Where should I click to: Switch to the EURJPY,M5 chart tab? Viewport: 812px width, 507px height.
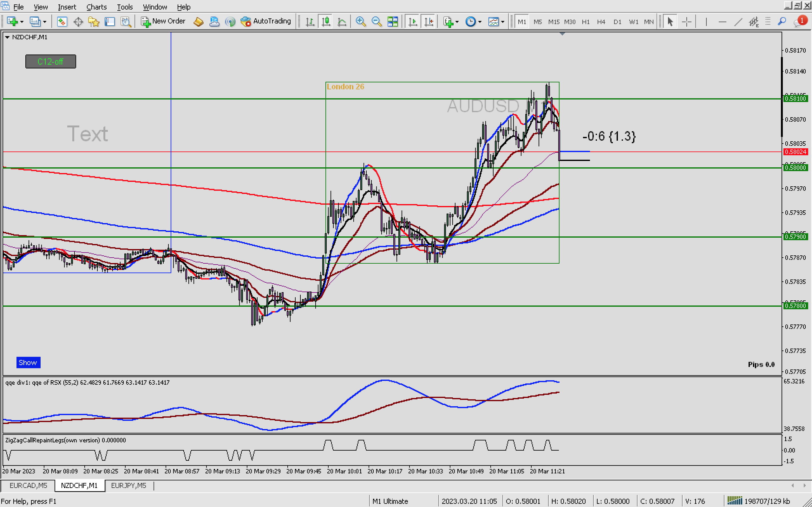pos(128,485)
